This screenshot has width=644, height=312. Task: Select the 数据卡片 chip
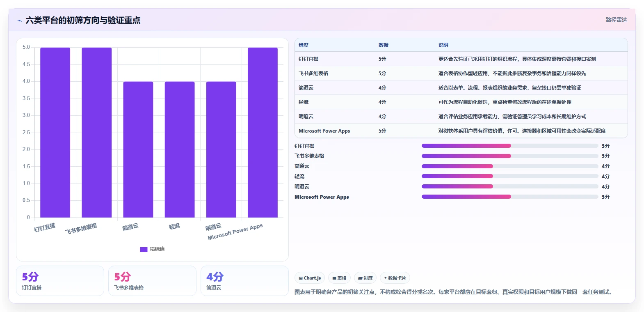[395, 278]
